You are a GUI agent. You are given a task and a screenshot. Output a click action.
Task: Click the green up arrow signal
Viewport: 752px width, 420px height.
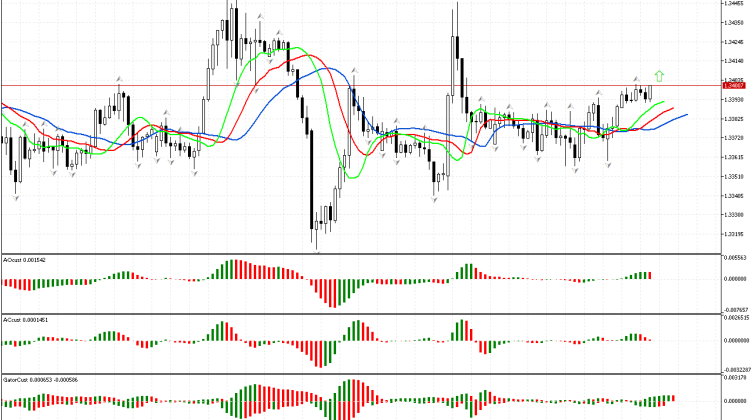tap(658, 75)
